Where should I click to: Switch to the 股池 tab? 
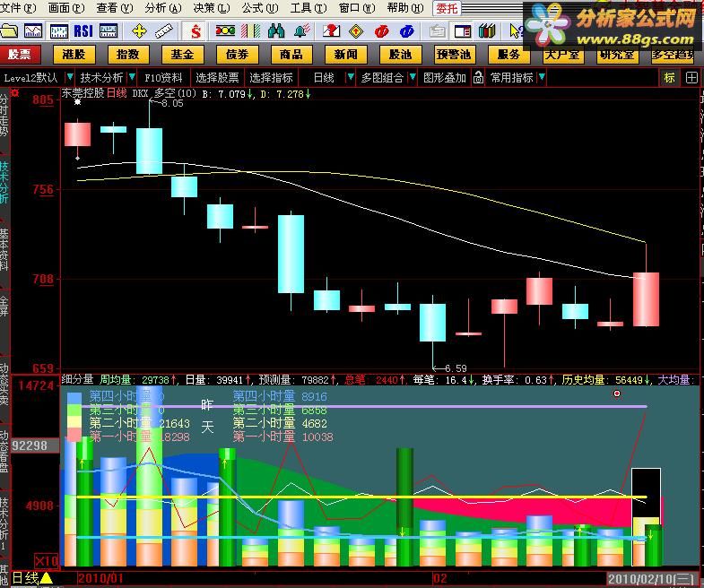point(400,55)
